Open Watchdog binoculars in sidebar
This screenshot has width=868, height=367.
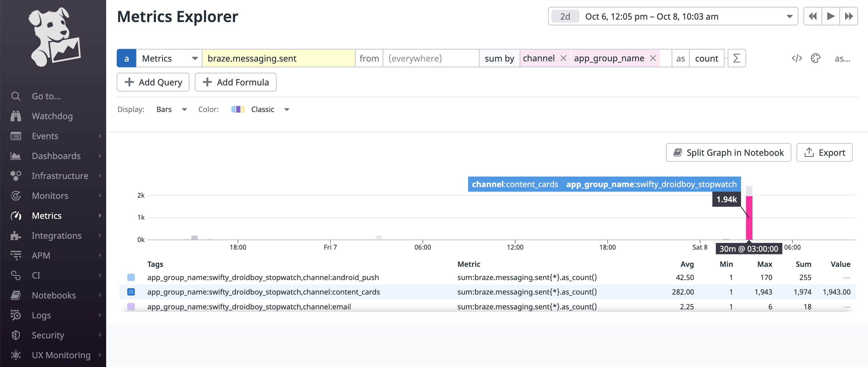click(16, 116)
